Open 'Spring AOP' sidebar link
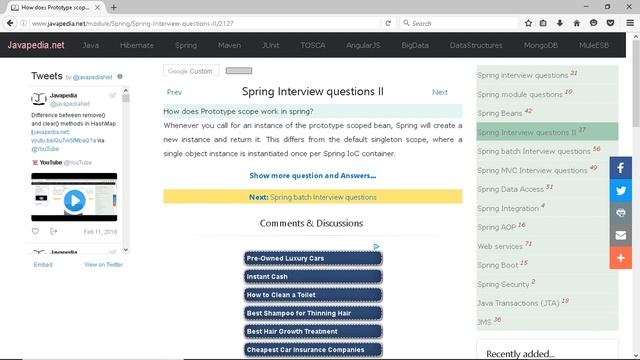Viewport: 640px width, 360px height. [x=497, y=227]
